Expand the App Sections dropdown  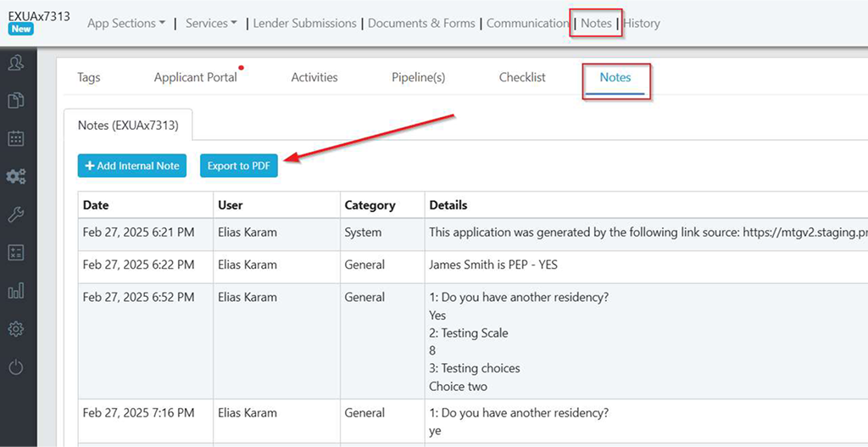tap(126, 24)
